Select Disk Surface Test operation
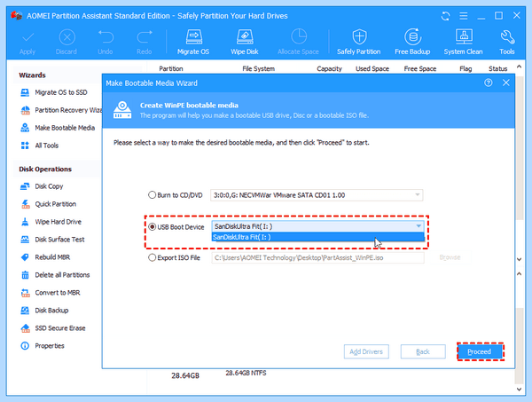This screenshot has width=532, height=402. coord(52,240)
